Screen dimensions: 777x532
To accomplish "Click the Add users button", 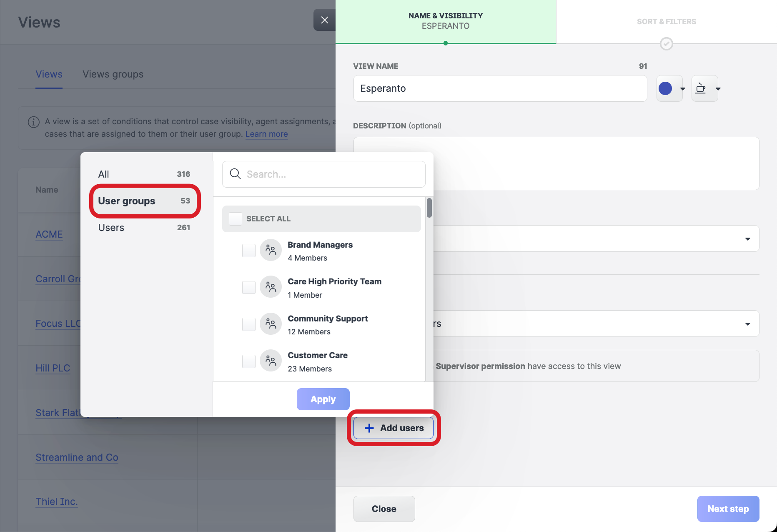I will click(394, 428).
